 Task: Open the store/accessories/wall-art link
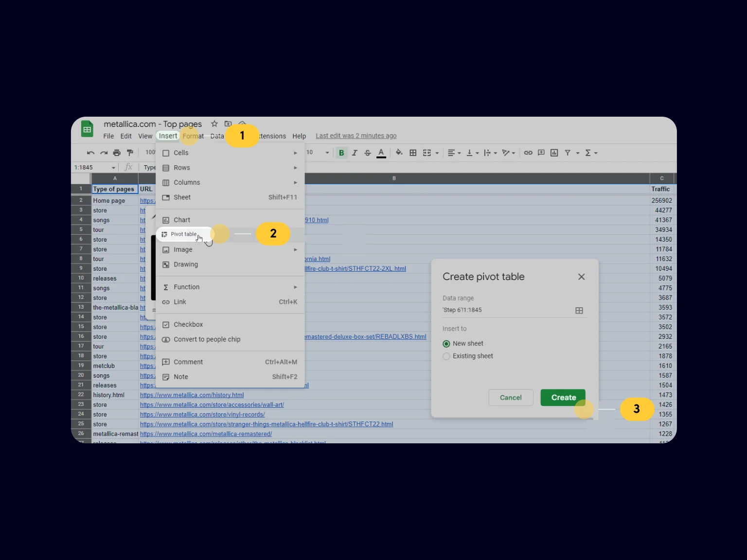(x=212, y=405)
